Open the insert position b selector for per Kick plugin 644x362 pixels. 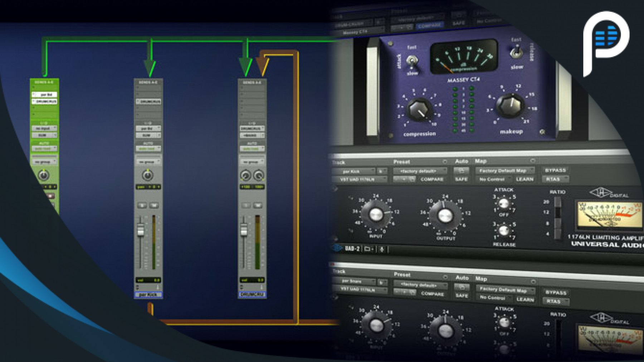coord(382,171)
